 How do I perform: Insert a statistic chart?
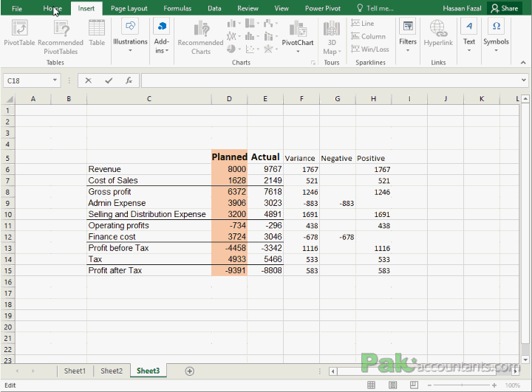click(x=252, y=36)
